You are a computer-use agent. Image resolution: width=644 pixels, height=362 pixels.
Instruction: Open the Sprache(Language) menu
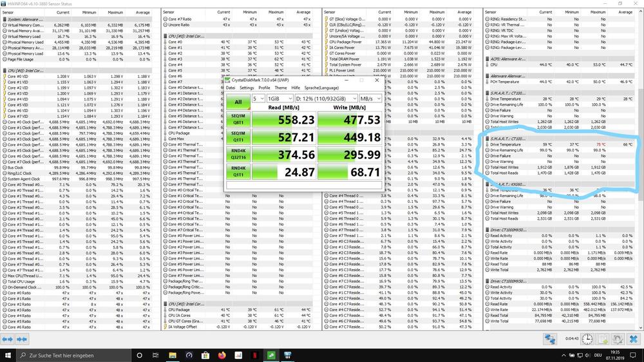pos(321,88)
